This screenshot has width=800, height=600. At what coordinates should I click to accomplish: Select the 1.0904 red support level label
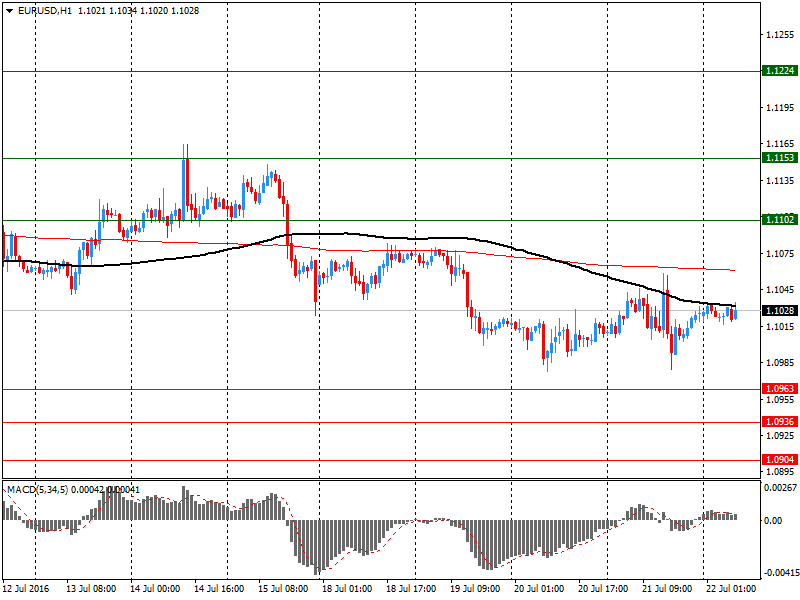click(780, 460)
